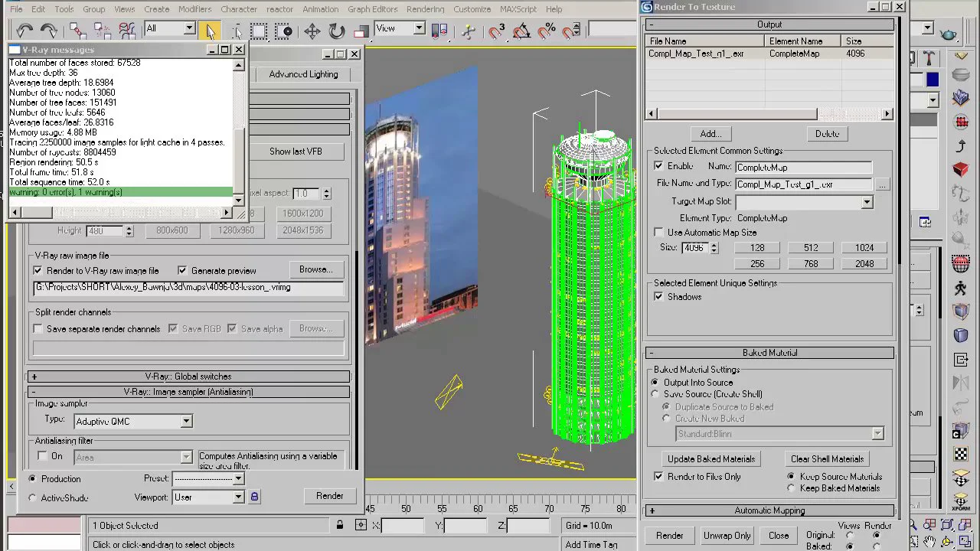980x551 pixels.
Task: Activate the Select and Move tool
Action: pos(312,30)
